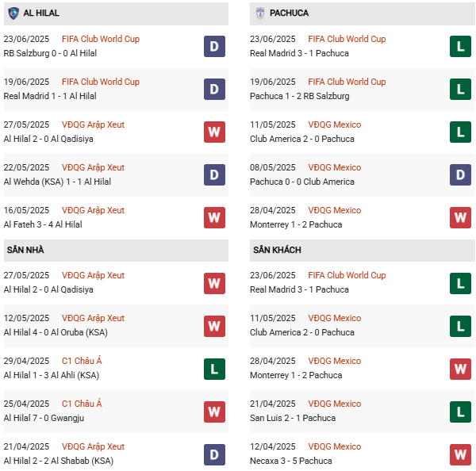Click the PACHUCA team header title
Image resolution: width=476 pixels, height=471 pixels.
[x=290, y=13]
